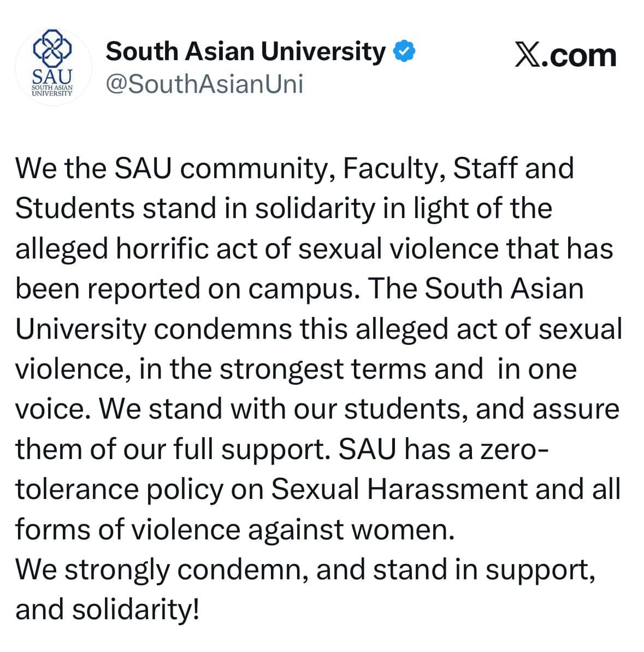Click the line starting "tolerance policy on Sexual"
This screenshot has height=652, width=644.
click(318, 489)
